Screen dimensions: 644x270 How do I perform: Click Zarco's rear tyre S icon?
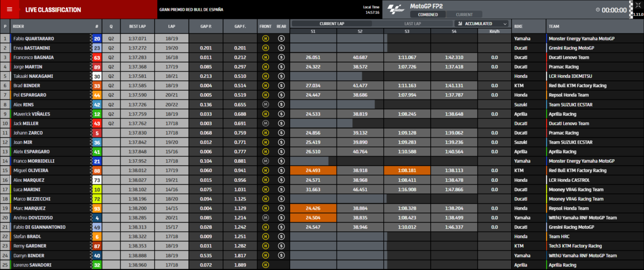coord(281,133)
